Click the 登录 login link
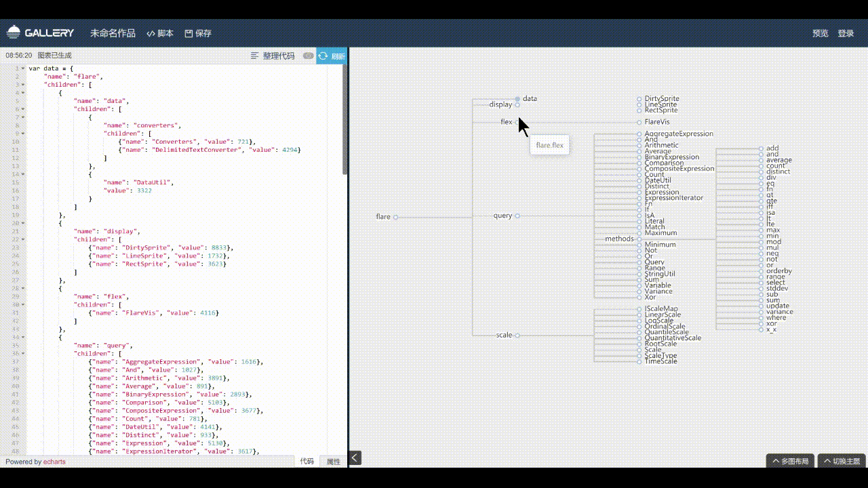This screenshot has height=488, width=868. 846,33
